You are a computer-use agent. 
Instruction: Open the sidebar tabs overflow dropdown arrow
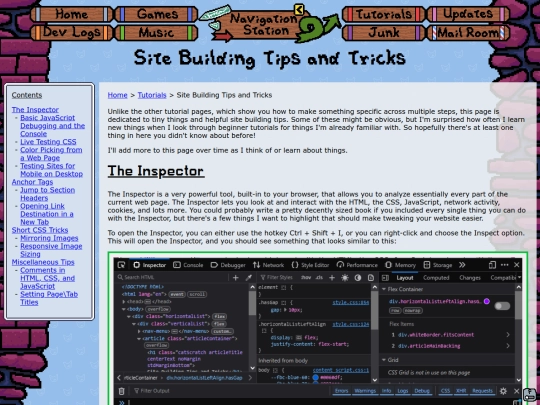coord(519,278)
